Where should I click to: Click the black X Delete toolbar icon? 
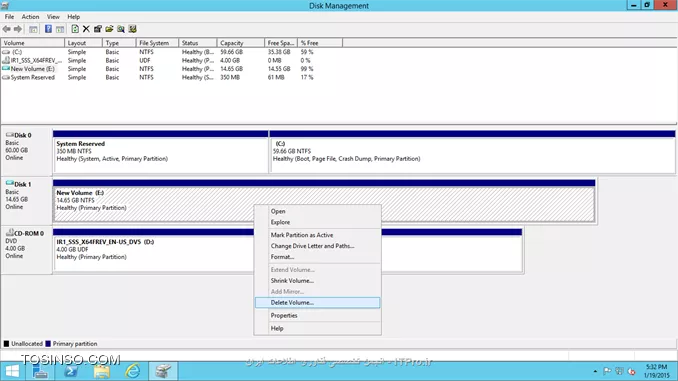click(86, 29)
